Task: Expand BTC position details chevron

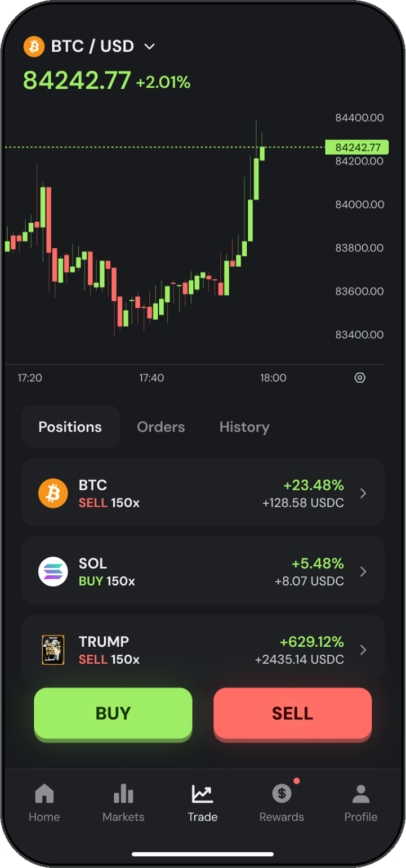Action: [363, 494]
